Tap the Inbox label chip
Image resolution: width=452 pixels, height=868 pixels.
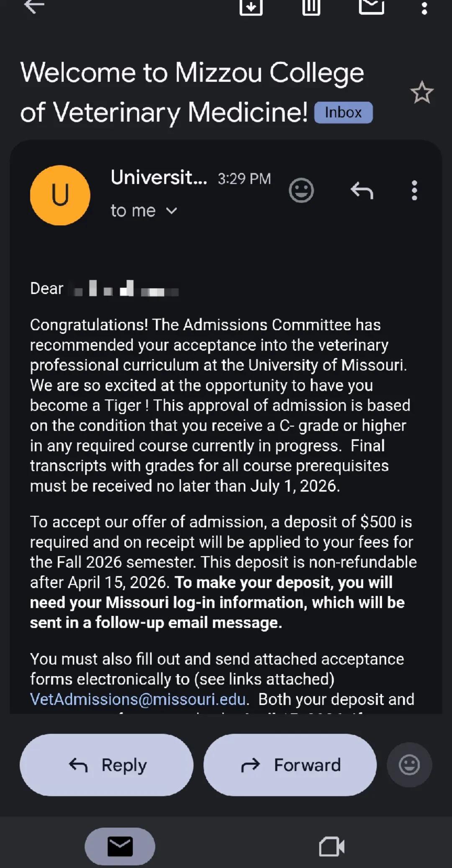click(343, 112)
